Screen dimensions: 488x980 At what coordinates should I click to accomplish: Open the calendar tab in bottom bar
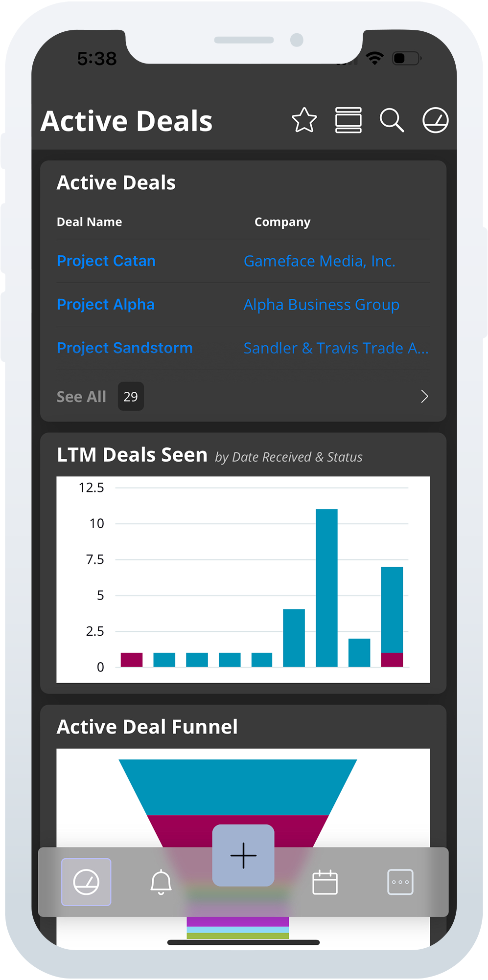coord(325,882)
